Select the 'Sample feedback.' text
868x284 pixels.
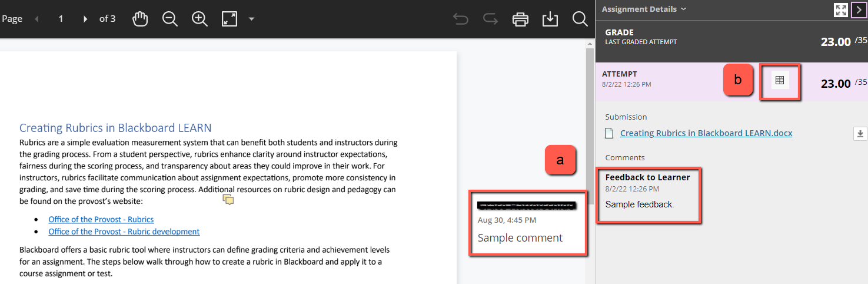pos(640,204)
